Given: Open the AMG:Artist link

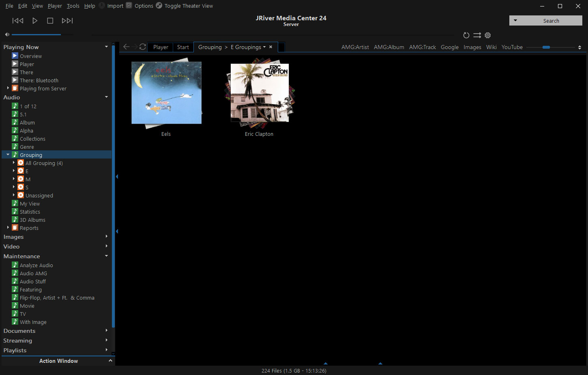Looking at the screenshot, I should 355,47.
